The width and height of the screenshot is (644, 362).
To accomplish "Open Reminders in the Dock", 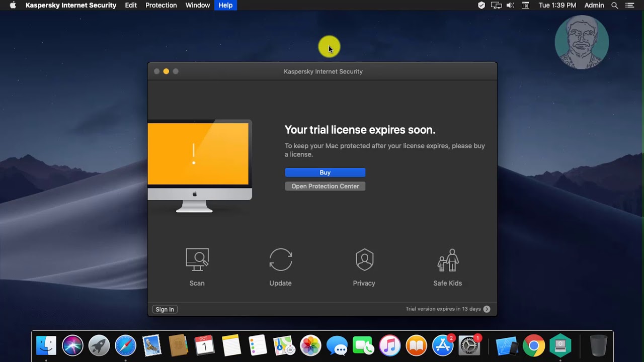I will (x=258, y=346).
